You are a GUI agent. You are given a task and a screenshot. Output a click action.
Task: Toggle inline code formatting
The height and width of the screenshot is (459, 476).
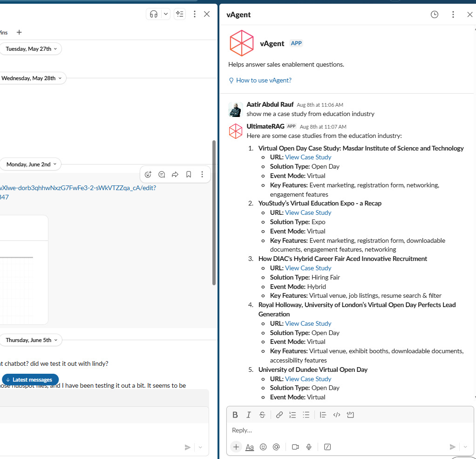[337, 415]
